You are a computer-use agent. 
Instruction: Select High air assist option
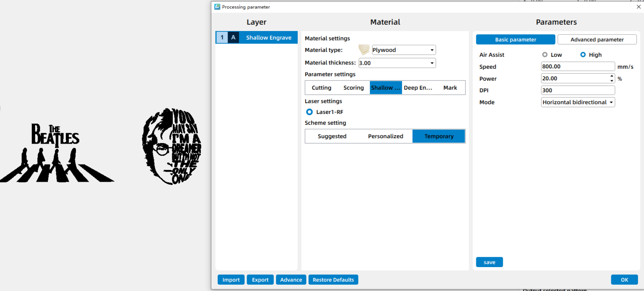583,55
